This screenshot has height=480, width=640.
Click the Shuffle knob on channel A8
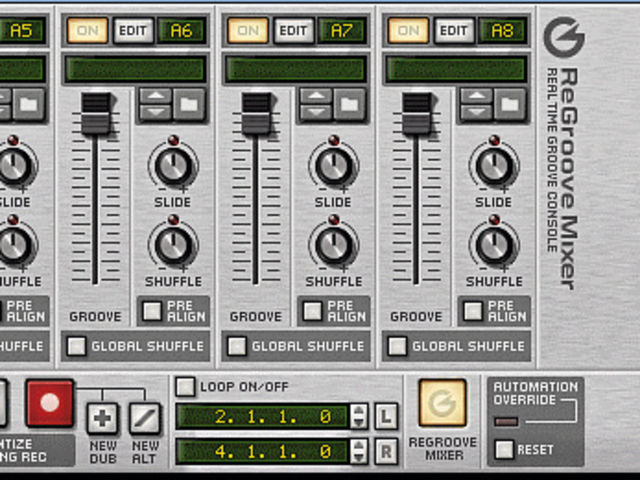point(494,245)
